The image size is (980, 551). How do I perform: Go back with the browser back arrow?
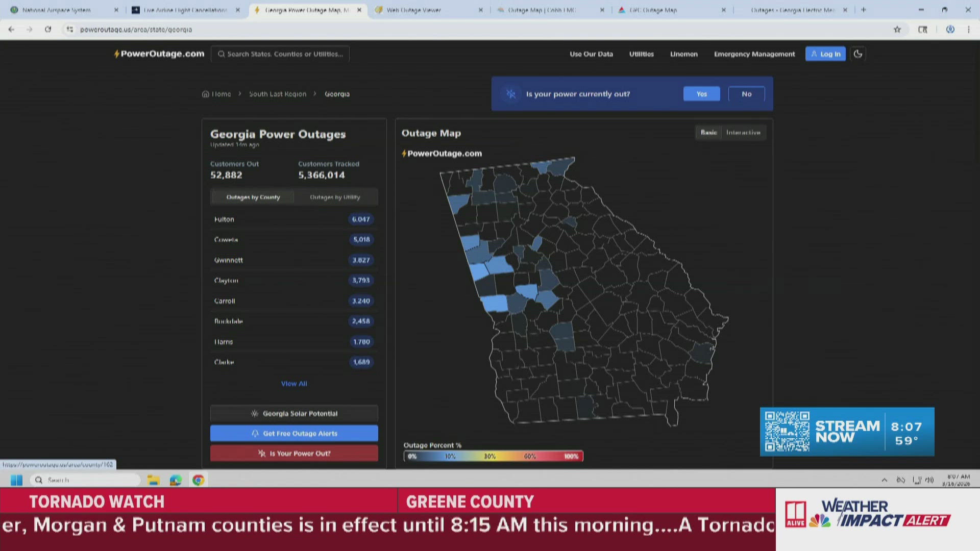pyautogui.click(x=11, y=30)
